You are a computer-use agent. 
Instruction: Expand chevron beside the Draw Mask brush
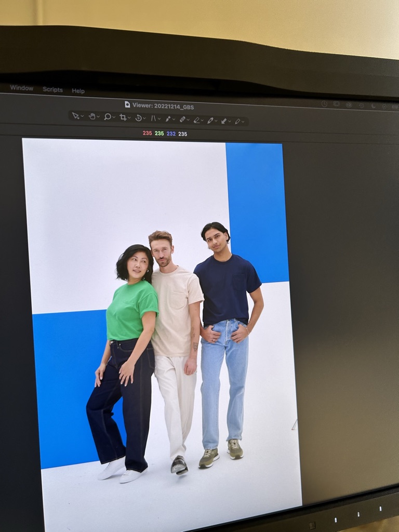coord(174,119)
